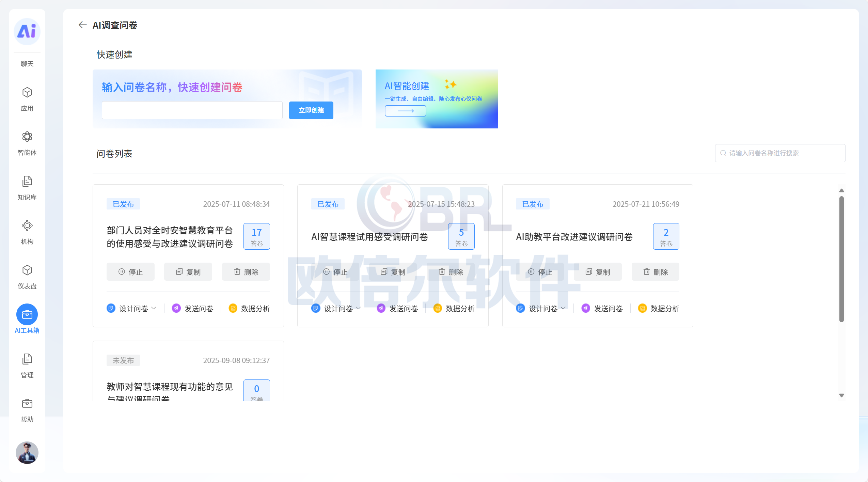Stop the AI智慧课程试用感受调研问卷 survey

click(335, 272)
